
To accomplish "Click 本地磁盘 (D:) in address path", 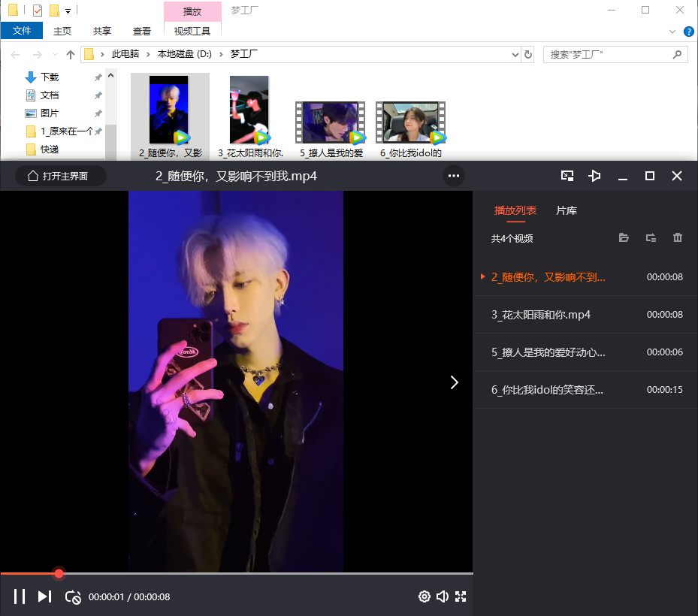I will click(x=185, y=54).
